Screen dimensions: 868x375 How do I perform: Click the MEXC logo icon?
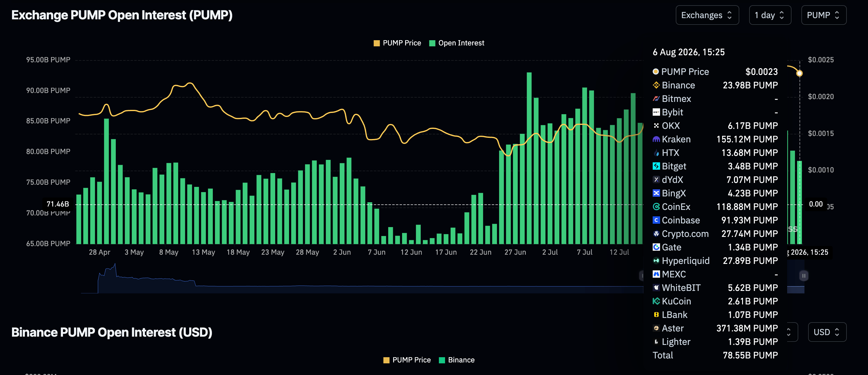click(656, 274)
